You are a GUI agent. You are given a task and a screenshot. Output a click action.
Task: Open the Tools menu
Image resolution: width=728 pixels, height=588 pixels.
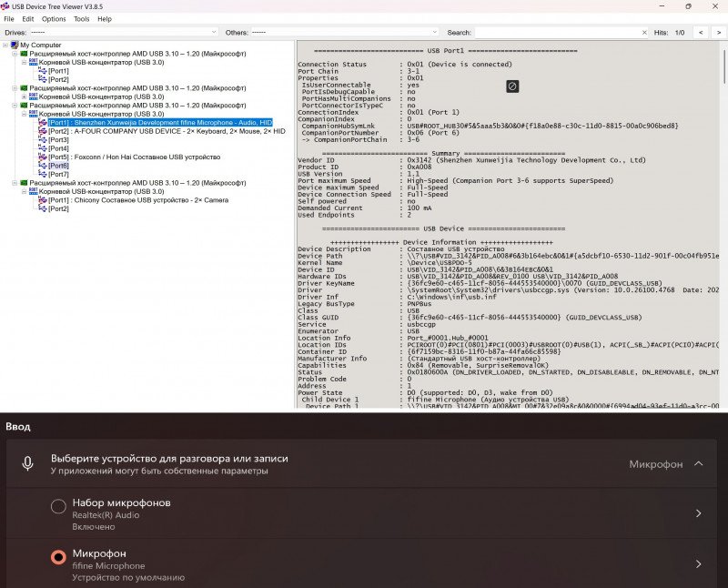82,18
